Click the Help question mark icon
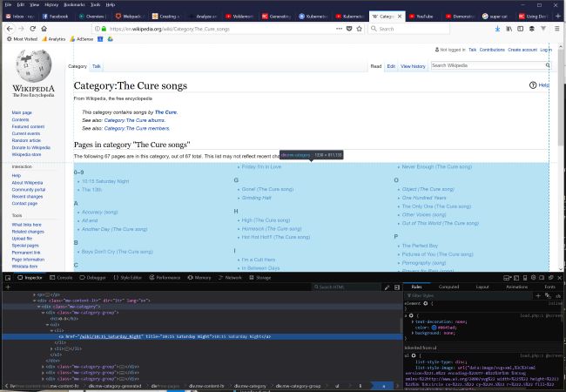The width and height of the screenshot is (566, 392). 532,85
